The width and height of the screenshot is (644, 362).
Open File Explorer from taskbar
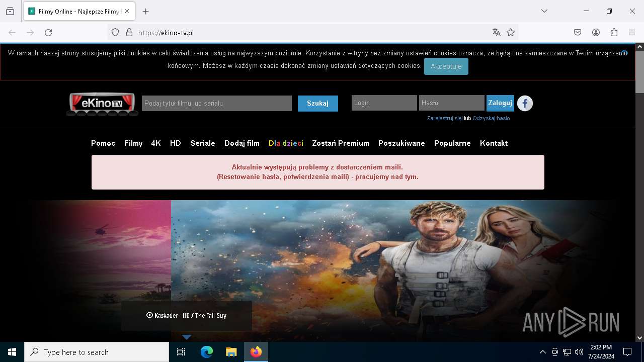pyautogui.click(x=231, y=352)
